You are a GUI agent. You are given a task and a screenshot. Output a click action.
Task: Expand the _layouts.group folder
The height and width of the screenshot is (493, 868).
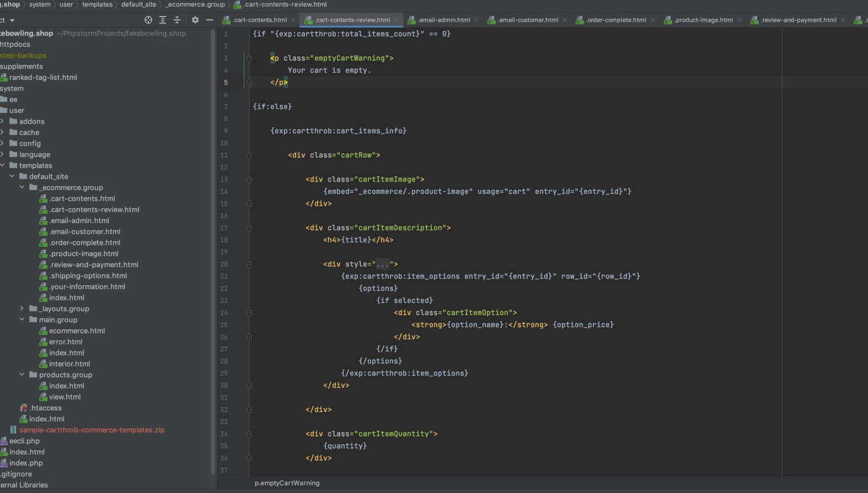pos(22,309)
